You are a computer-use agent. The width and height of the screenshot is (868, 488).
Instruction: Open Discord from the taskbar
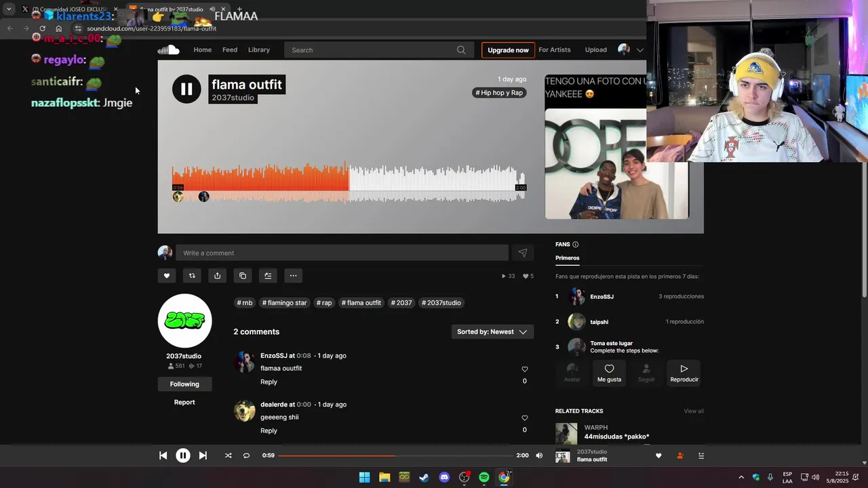tap(444, 477)
